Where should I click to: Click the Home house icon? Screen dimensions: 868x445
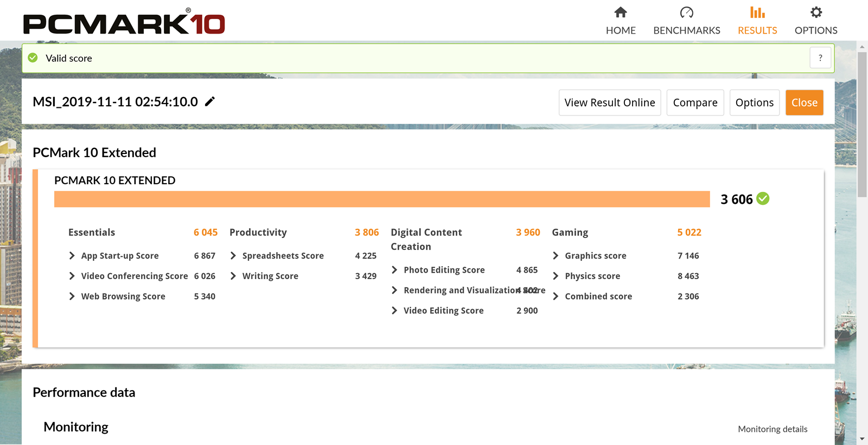tap(621, 12)
